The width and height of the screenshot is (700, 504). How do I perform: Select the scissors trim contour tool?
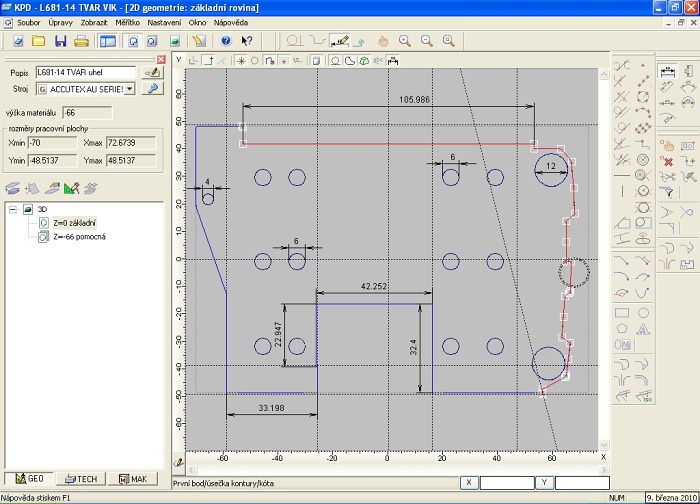point(668,177)
